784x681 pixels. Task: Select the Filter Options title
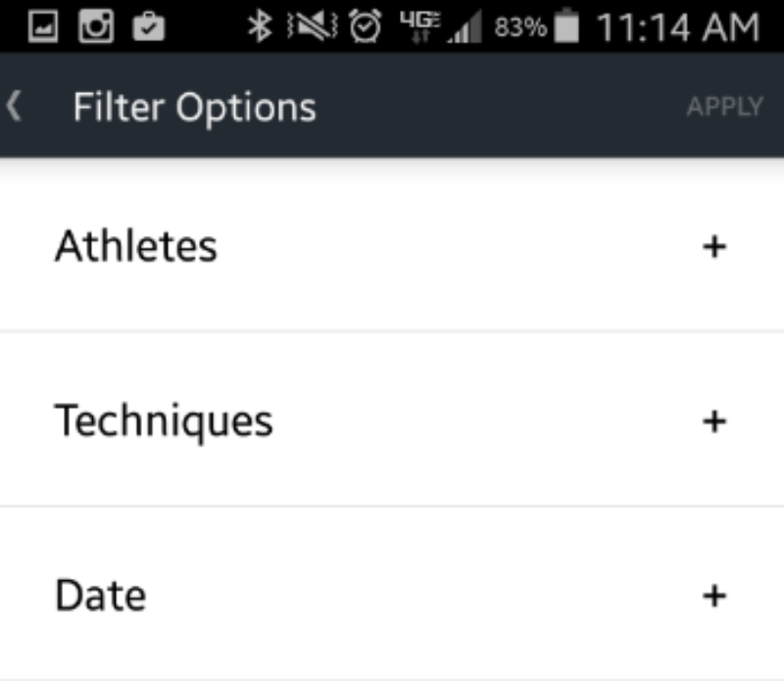(x=195, y=108)
